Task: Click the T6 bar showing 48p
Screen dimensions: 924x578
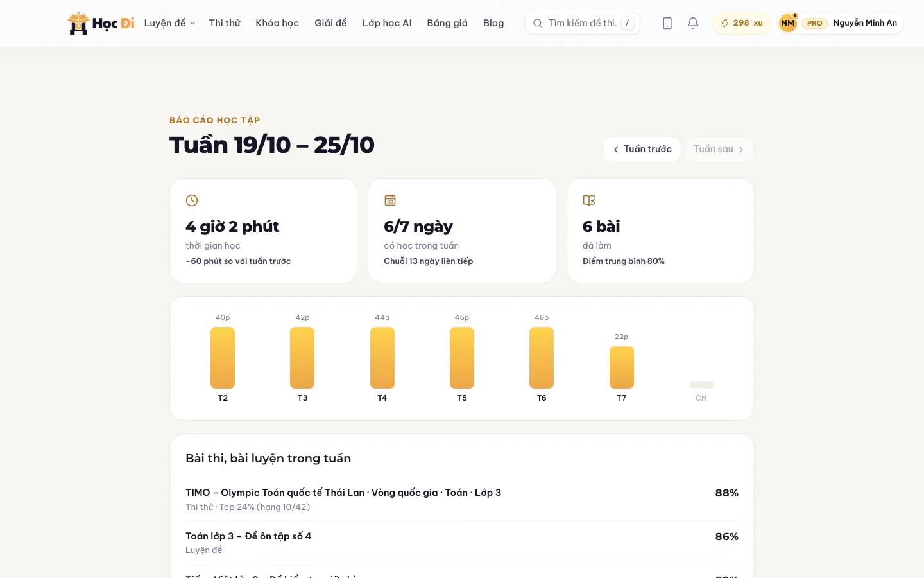Action: tap(542, 358)
